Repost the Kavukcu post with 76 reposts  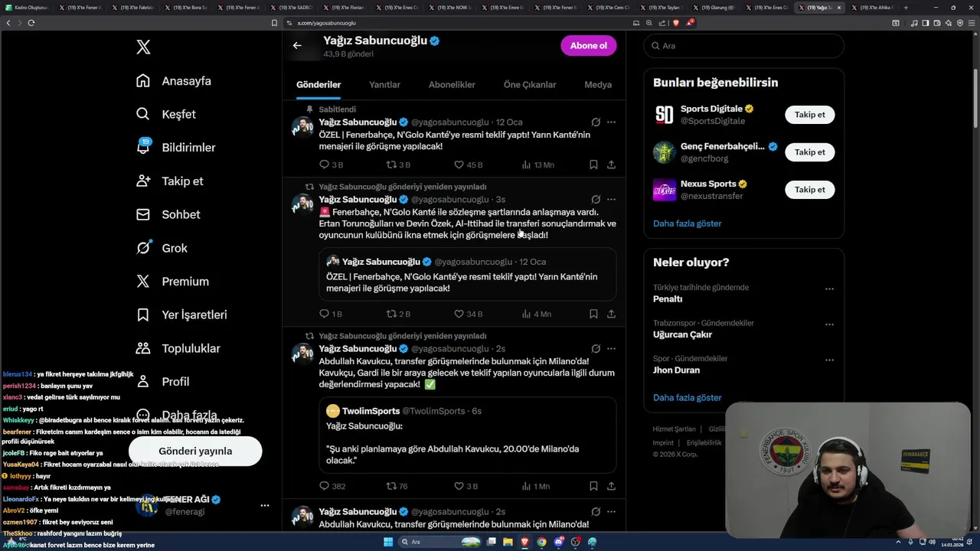(x=397, y=486)
